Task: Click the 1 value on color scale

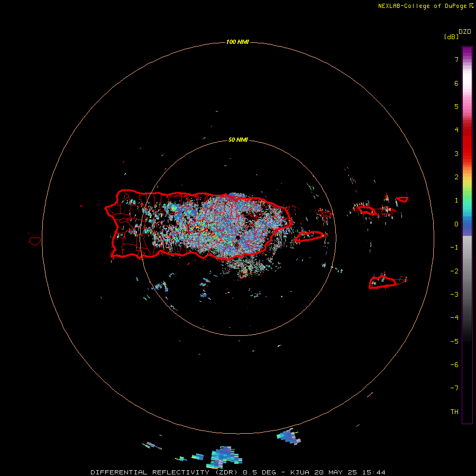Action: 456,200
